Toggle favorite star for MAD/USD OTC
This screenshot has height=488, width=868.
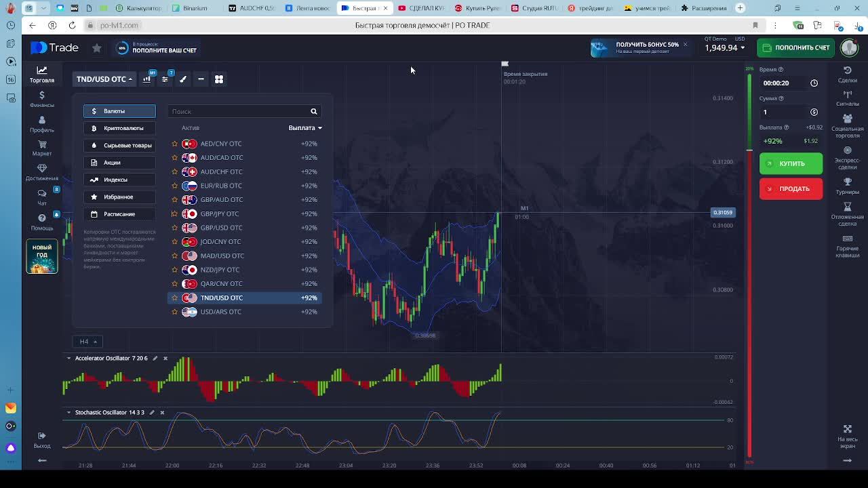click(174, 256)
